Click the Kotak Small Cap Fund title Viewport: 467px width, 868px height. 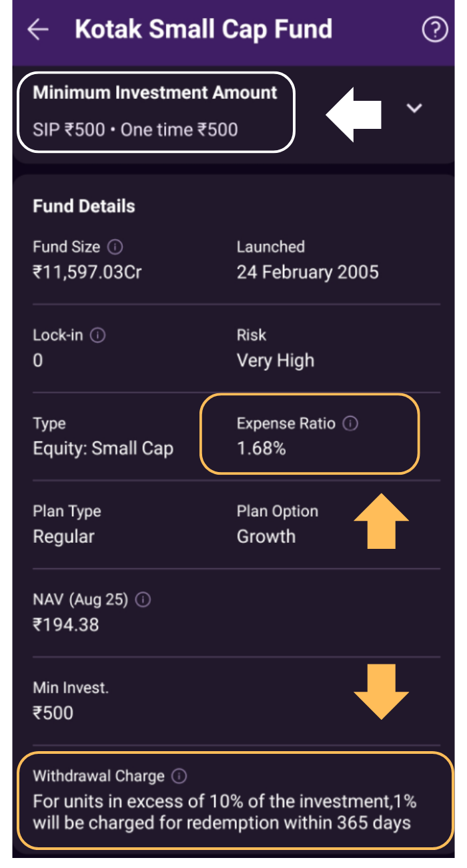tap(203, 30)
